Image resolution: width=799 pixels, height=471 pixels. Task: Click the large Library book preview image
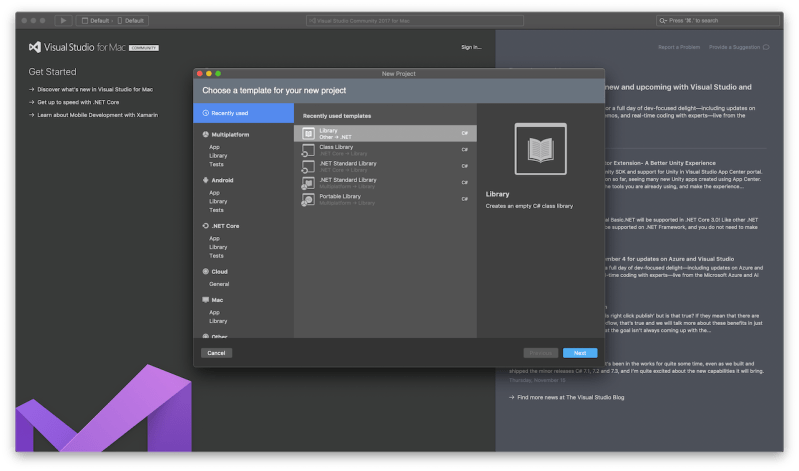(541, 149)
